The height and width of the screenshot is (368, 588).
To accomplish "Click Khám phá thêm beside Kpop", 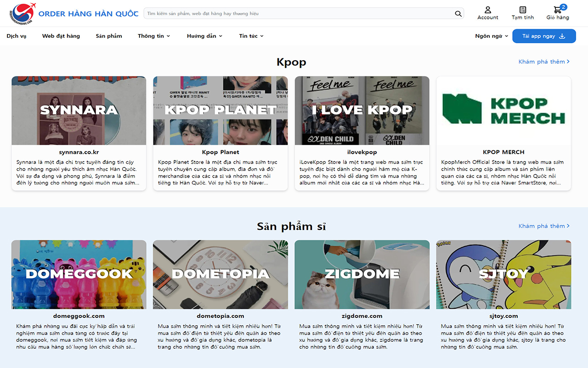I will coord(544,62).
